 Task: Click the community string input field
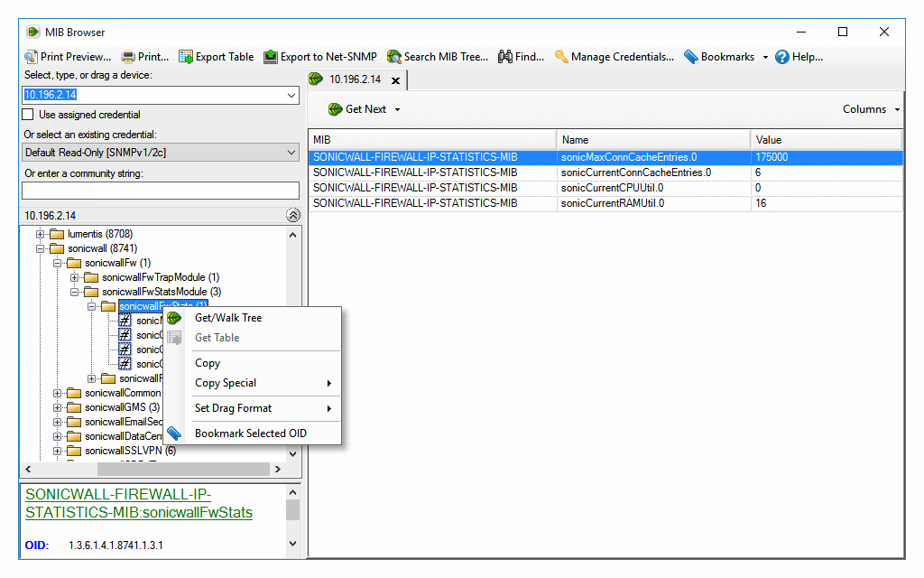(x=159, y=191)
